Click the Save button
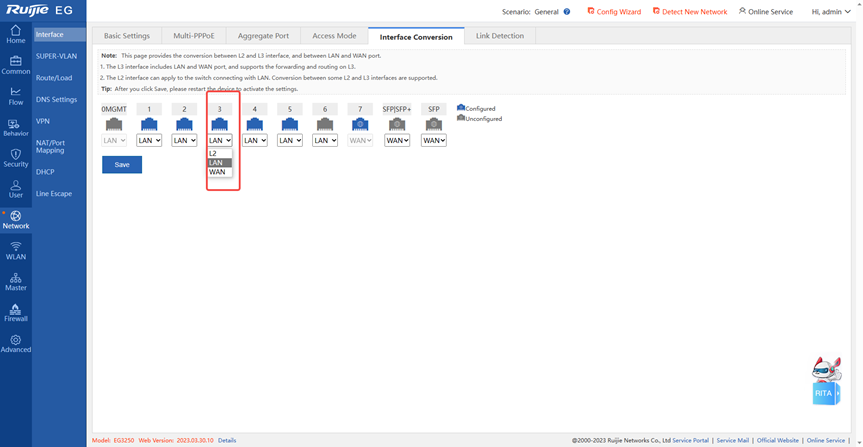863x447 pixels. pyautogui.click(x=122, y=164)
